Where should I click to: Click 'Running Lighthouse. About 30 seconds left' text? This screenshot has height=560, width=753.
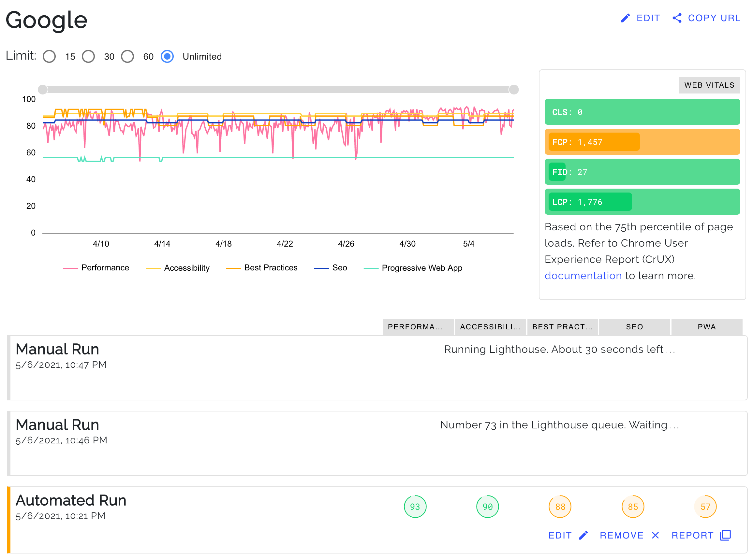[554, 349]
